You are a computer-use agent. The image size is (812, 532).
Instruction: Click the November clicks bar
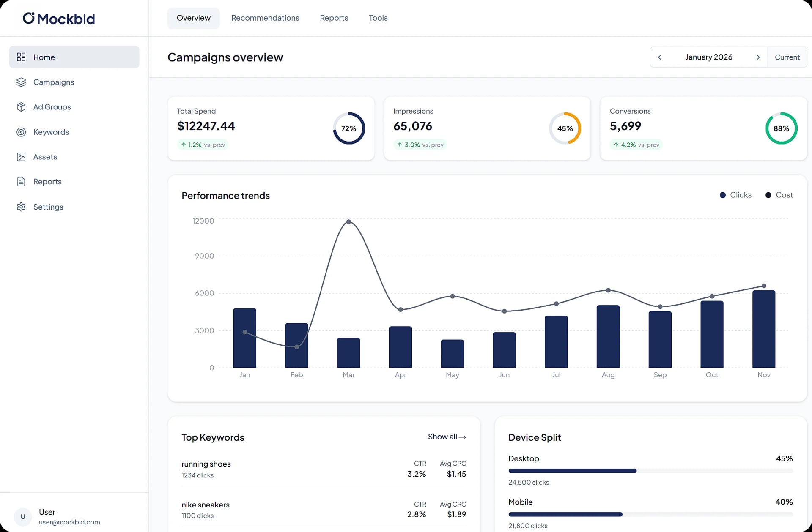[x=764, y=329]
